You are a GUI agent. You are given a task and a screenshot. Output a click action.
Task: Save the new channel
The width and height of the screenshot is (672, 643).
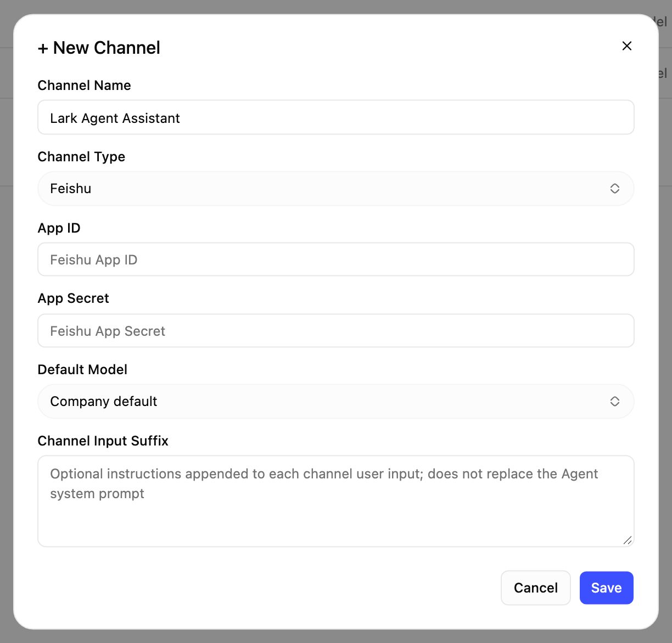coord(607,588)
